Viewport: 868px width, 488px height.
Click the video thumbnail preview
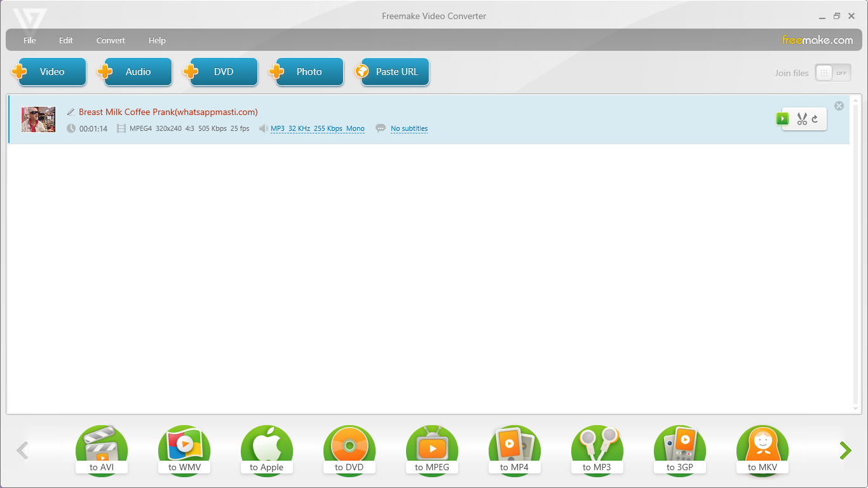[x=39, y=119]
